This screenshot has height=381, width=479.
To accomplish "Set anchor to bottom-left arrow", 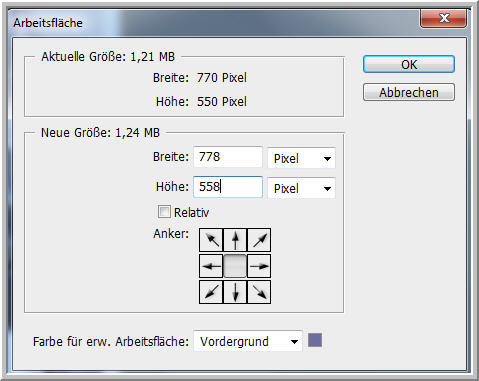I will tap(211, 292).
